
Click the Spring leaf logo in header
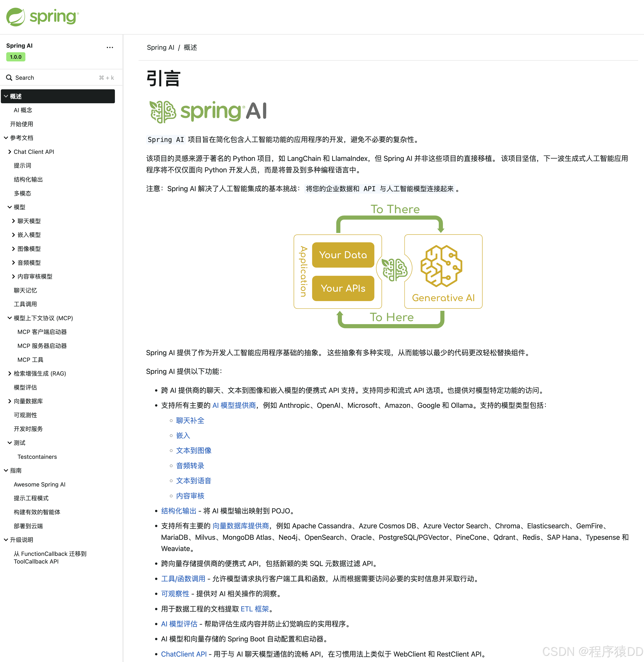click(x=16, y=17)
